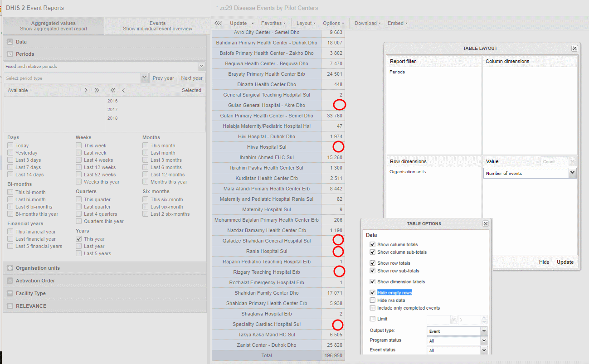Screen dimensions: 589x364
Task: Click the double right arrow select-all icon
Action: (x=97, y=90)
